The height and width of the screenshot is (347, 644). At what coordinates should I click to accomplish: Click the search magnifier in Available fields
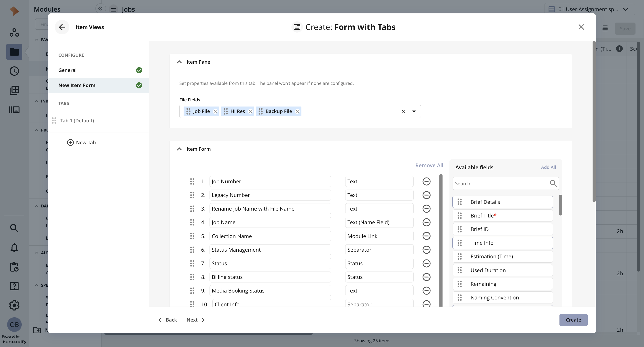coord(553,184)
